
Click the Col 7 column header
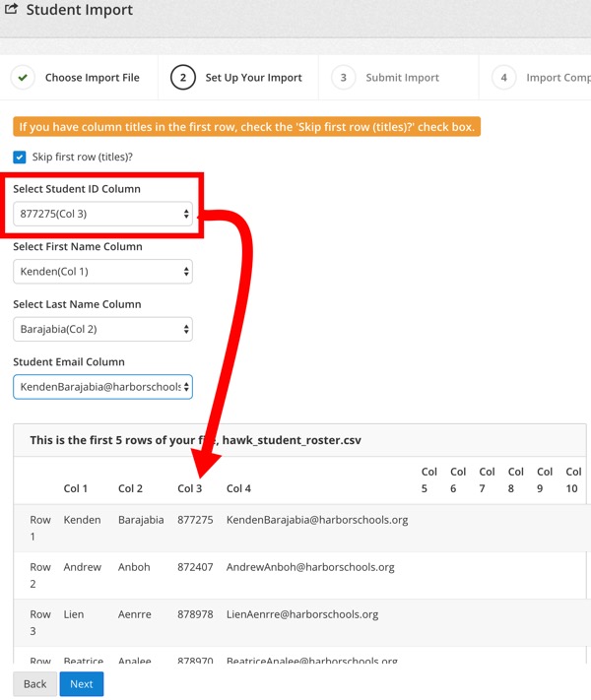coord(487,479)
